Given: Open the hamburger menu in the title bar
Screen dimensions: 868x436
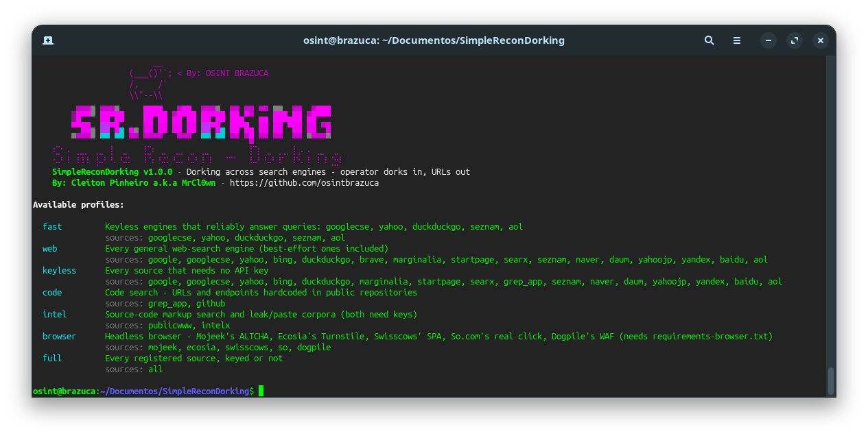Looking at the screenshot, I should 736,40.
